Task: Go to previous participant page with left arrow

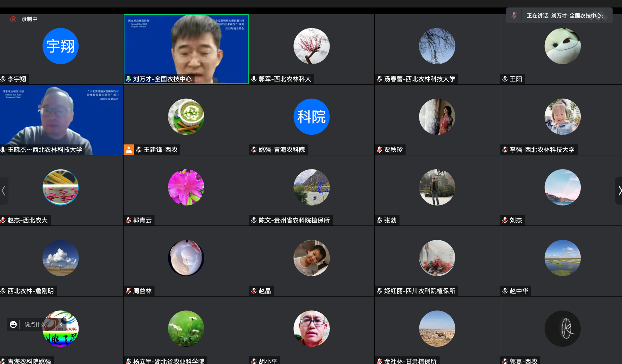Action: coord(3,191)
